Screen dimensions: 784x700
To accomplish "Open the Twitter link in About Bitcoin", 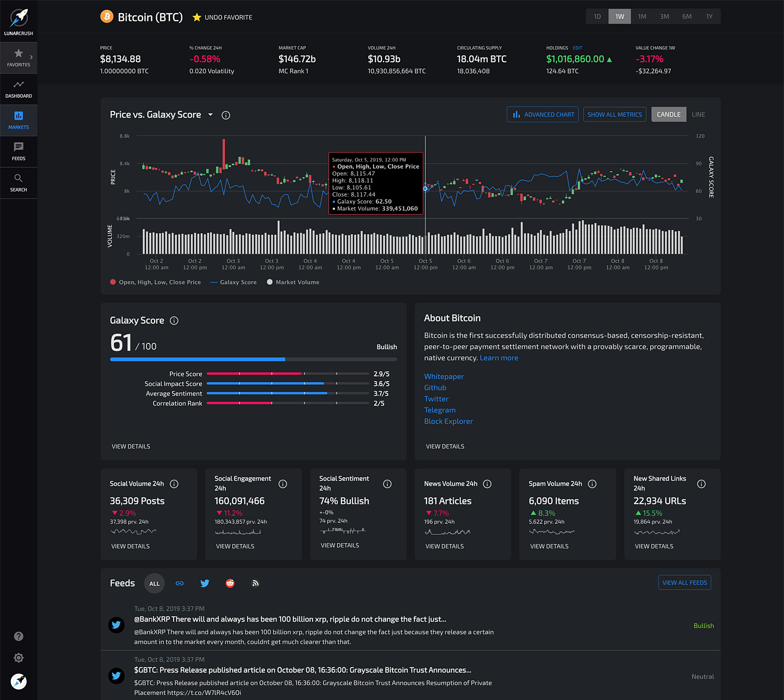I will pyautogui.click(x=436, y=399).
